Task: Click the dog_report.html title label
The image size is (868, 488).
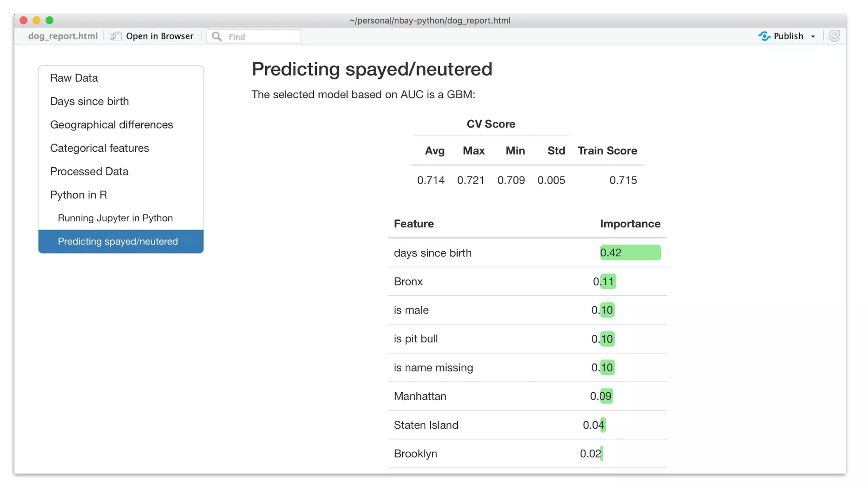Action: pyautogui.click(x=63, y=36)
